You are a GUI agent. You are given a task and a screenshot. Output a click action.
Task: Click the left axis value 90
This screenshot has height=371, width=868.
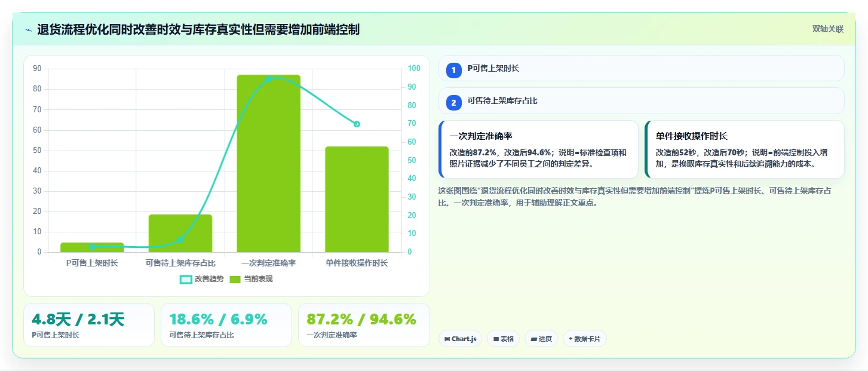[37, 69]
